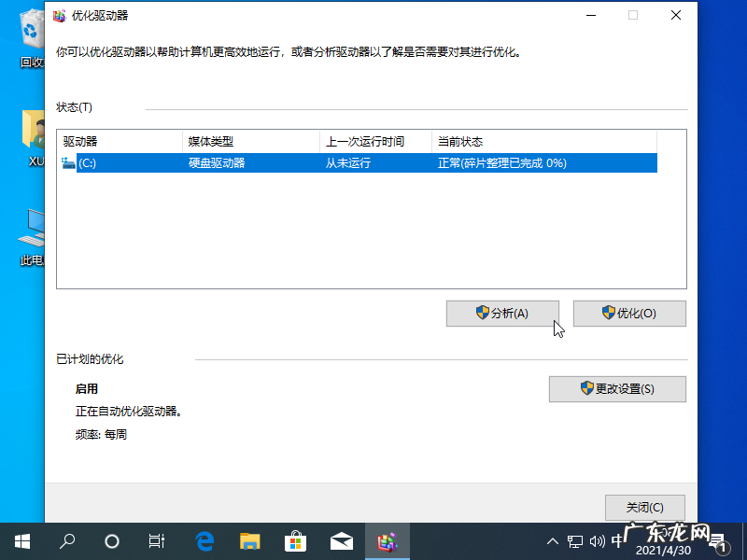747x560 pixels.
Task: Click the Search icon on the taskbar
Action: pyautogui.click(x=66, y=540)
